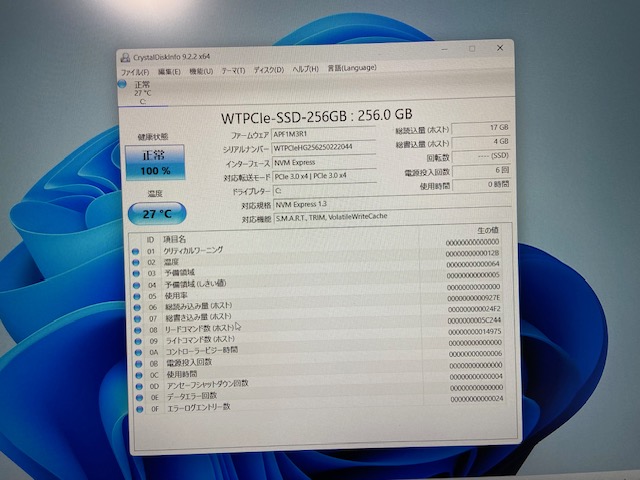Open the 言語(Language) menu
640x480 pixels.
click(x=351, y=68)
